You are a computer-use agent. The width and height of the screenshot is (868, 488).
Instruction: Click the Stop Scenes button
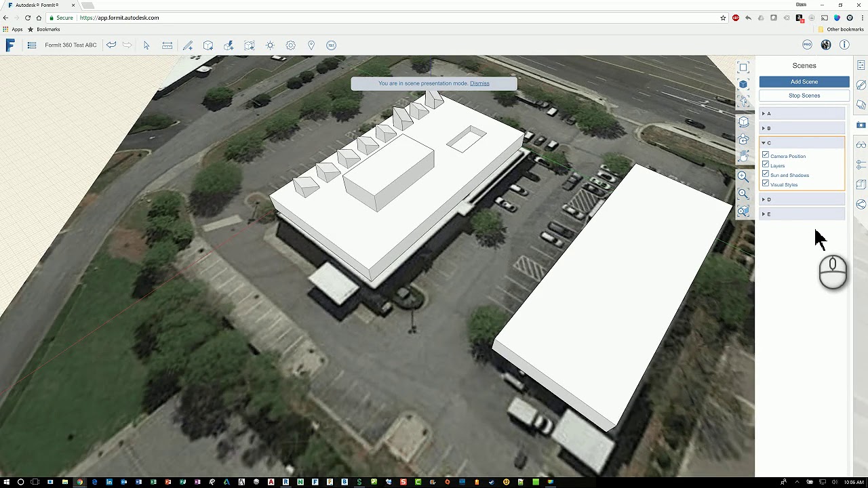804,96
